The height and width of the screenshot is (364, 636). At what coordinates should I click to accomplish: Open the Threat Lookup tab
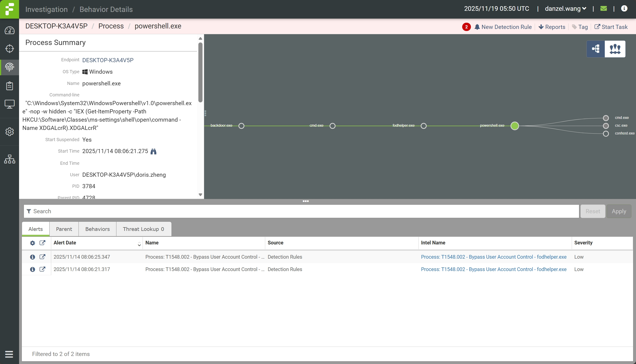(143, 229)
